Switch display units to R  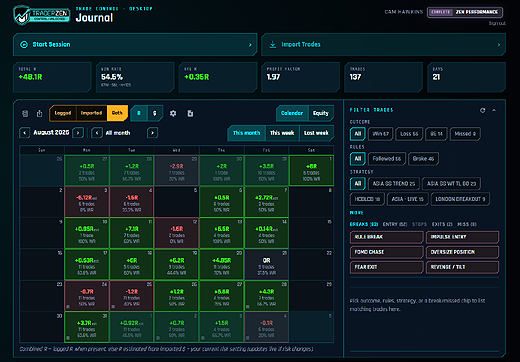[139, 113]
